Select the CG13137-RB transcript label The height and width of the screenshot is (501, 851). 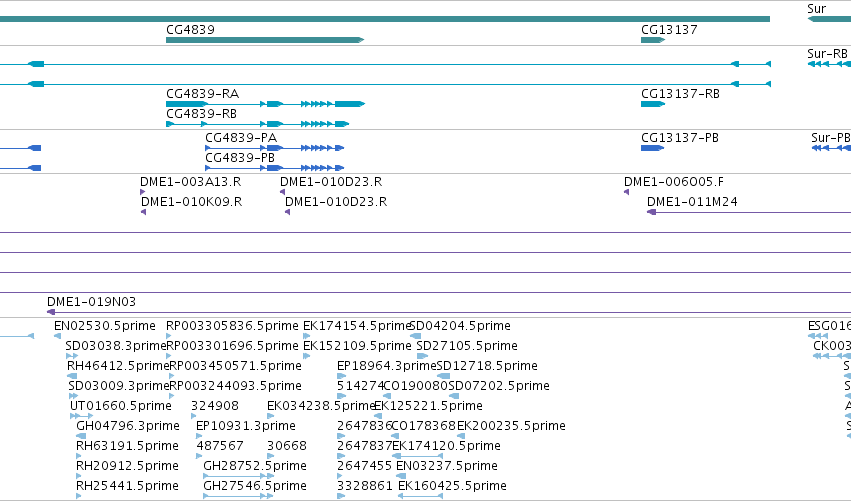click(x=681, y=94)
